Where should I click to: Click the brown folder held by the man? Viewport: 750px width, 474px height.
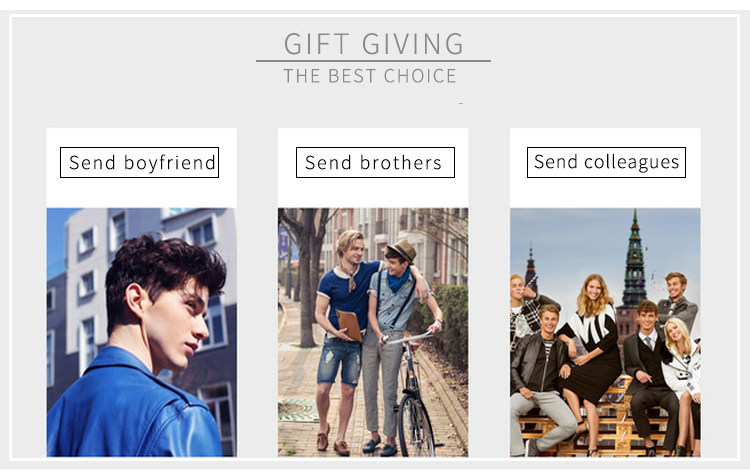tap(350, 325)
